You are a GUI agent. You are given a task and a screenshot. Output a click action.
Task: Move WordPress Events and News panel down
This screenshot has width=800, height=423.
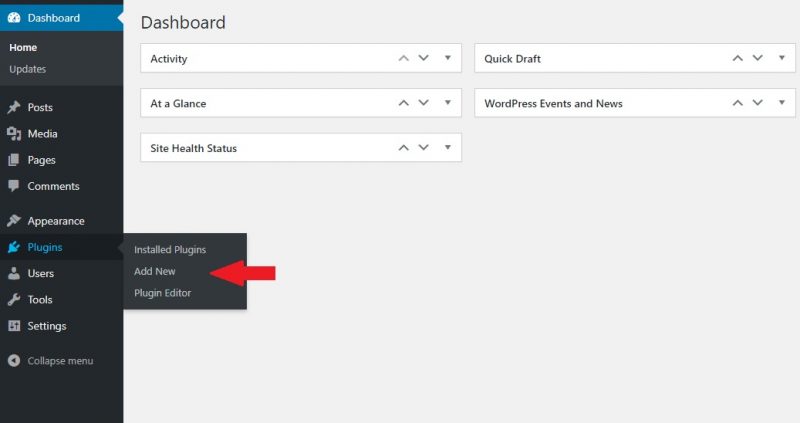point(758,103)
